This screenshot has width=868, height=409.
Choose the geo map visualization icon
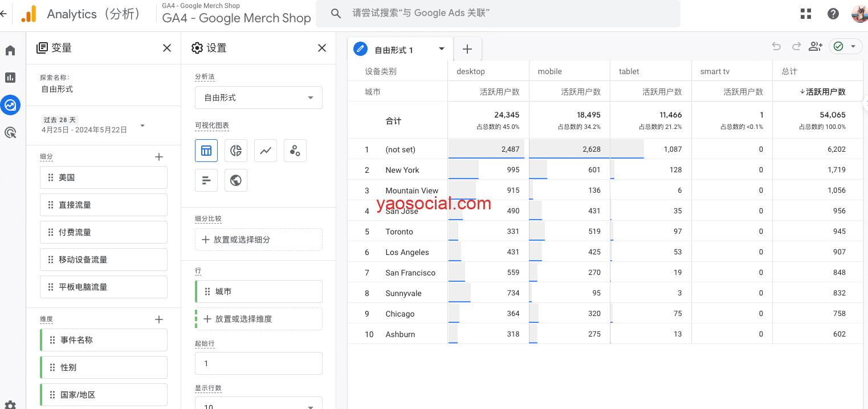pos(236,180)
